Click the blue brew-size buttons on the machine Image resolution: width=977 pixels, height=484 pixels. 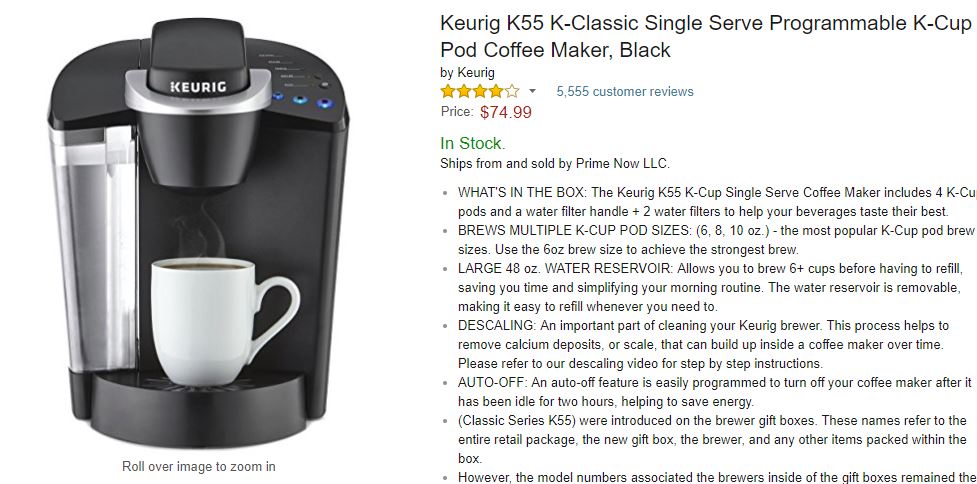[x=300, y=100]
